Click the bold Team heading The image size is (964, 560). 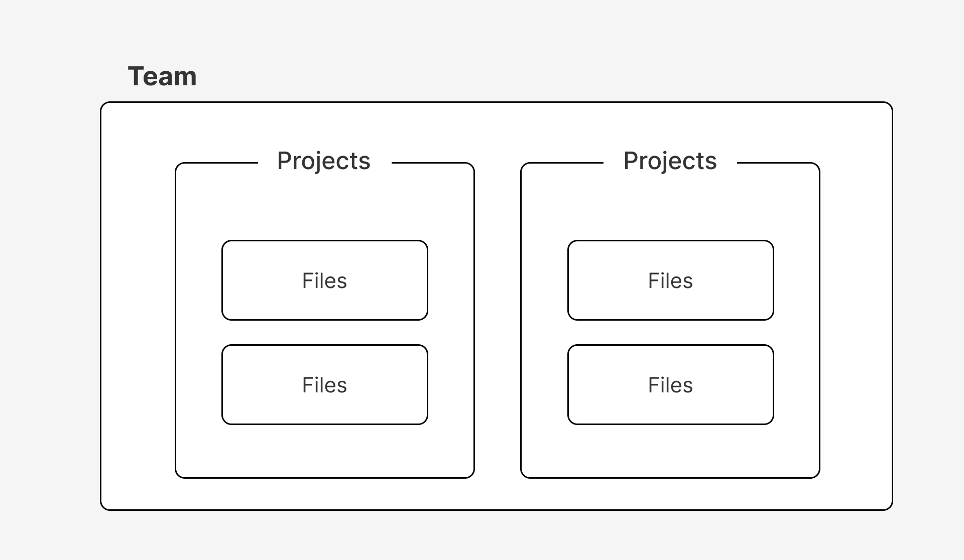[x=162, y=76]
